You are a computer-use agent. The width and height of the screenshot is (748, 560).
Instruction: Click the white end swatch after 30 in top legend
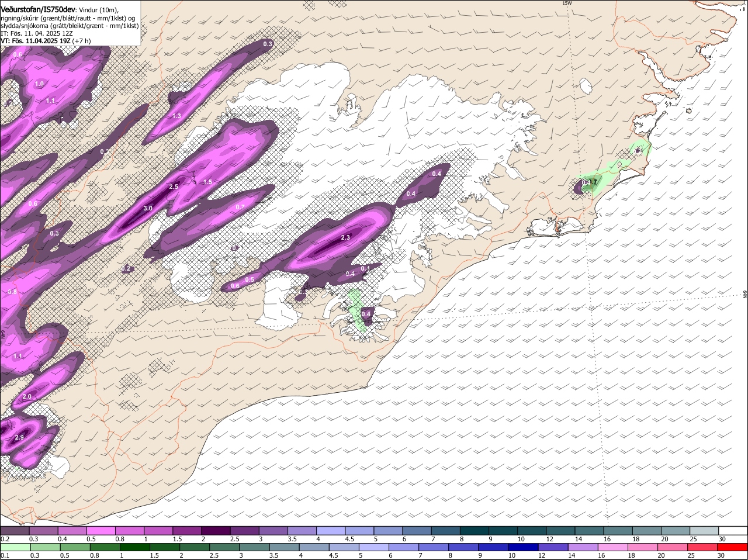pos(733,530)
